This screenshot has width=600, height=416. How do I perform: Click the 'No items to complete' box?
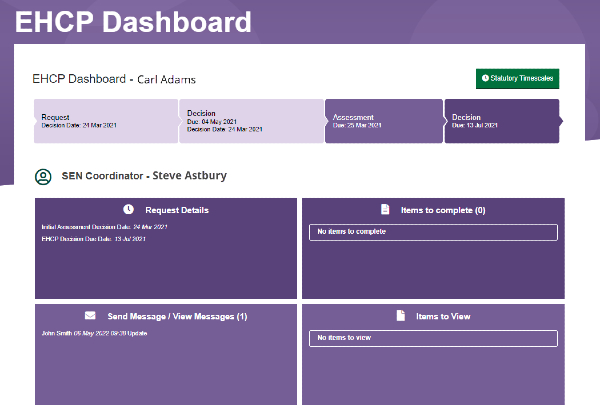click(432, 232)
